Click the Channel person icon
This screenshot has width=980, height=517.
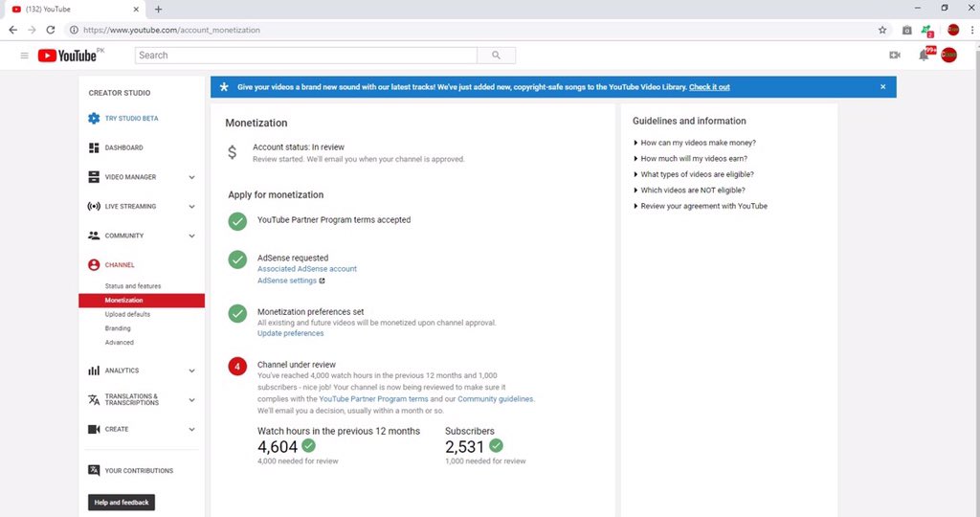94,265
